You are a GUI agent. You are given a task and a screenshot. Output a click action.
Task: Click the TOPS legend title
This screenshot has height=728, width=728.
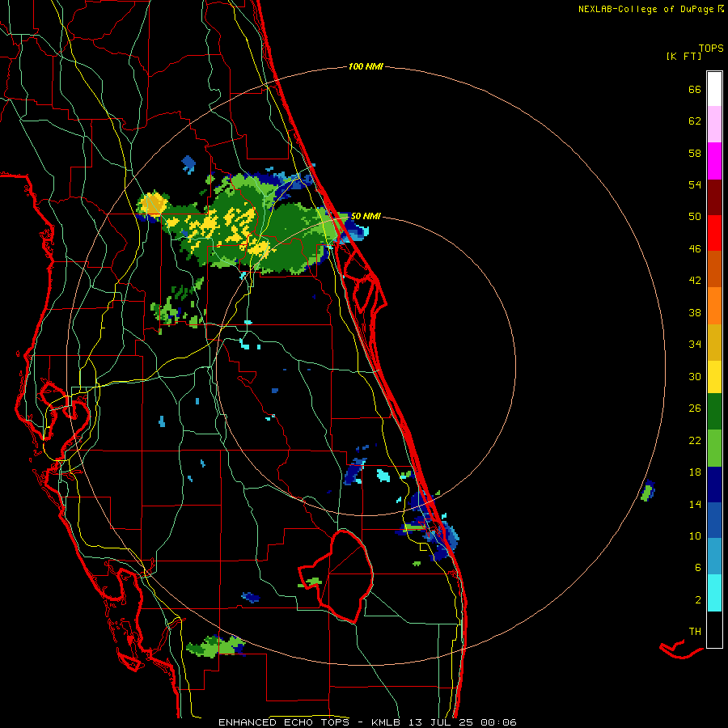[x=711, y=48]
